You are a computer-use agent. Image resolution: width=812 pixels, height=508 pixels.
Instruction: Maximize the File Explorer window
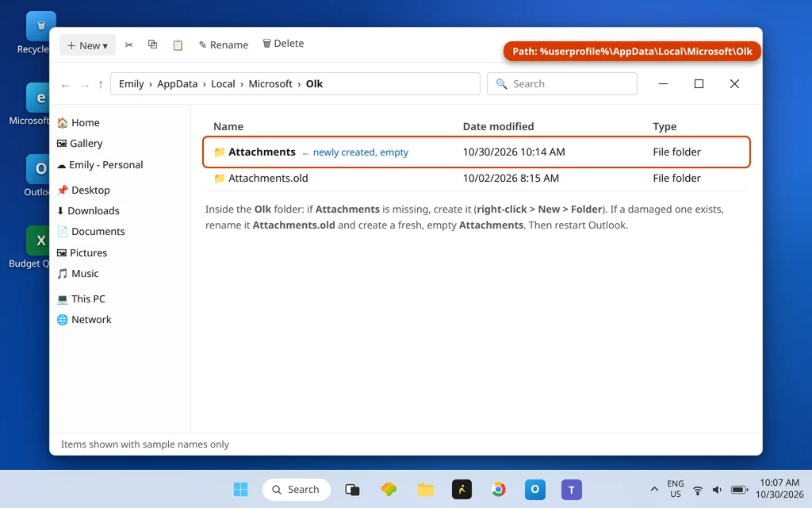(x=699, y=84)
